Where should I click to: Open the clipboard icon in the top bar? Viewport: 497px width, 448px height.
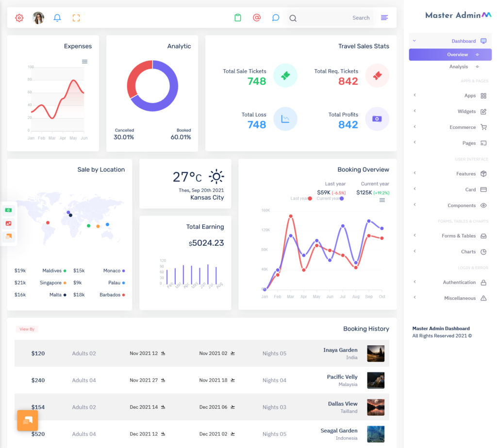coord(237,17)
